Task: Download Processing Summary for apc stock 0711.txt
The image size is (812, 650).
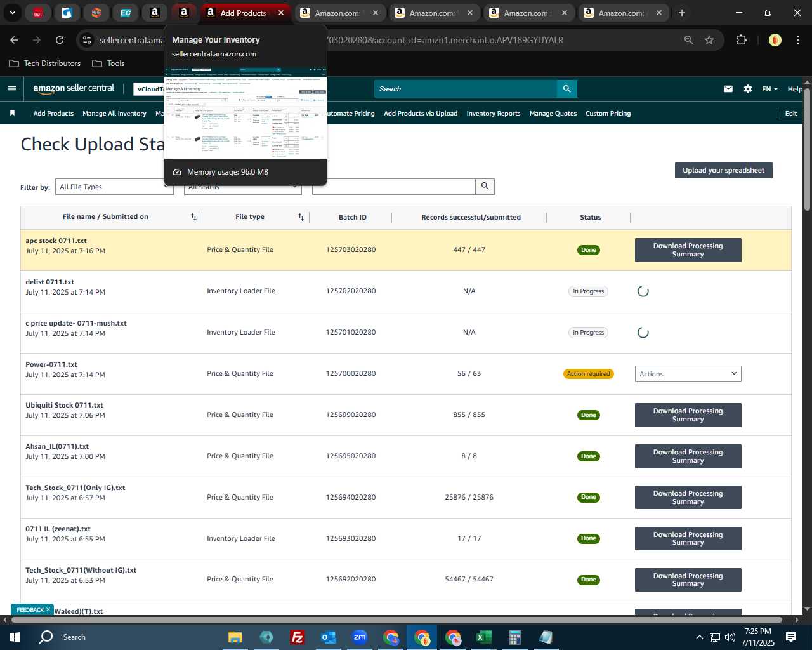Action: click(688, 250)
